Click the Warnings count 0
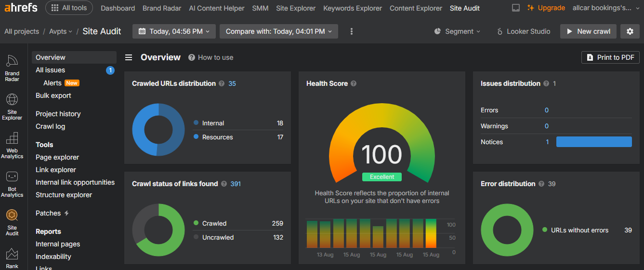Viewport: 644px width, 270px height. pyautogui.click(x=547, y=126)
